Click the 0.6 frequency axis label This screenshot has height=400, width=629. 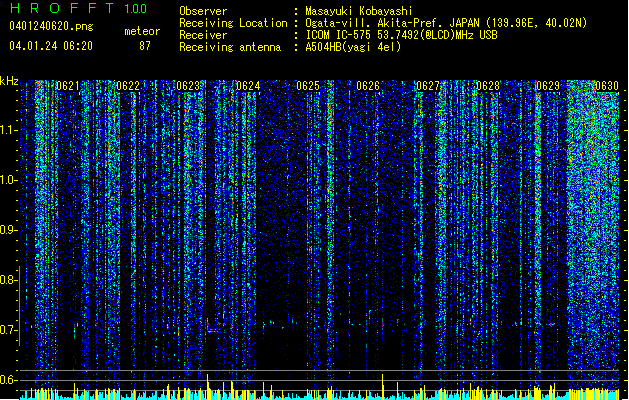(x=8, y=380)
